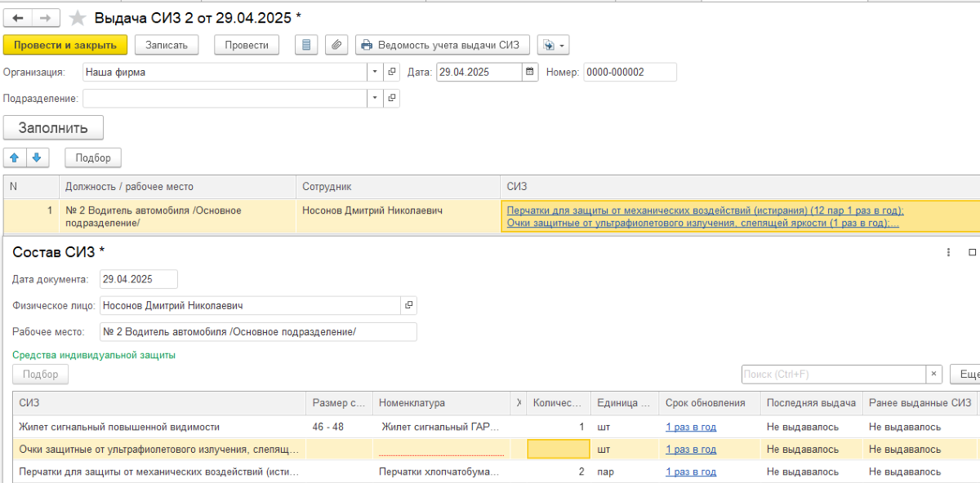Clear the search field with the x
The image size is (980, 483).
[x=934, y=374]
